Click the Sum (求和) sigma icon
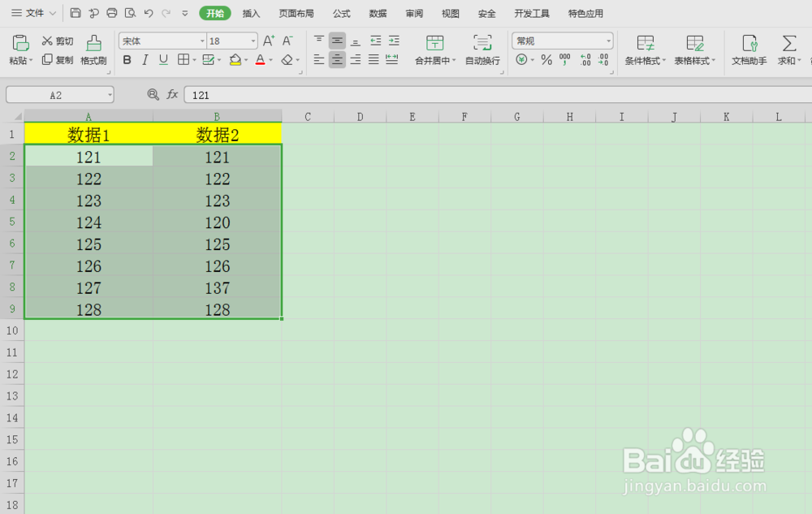The image size is (812, 514). click(x=789, y=43)
